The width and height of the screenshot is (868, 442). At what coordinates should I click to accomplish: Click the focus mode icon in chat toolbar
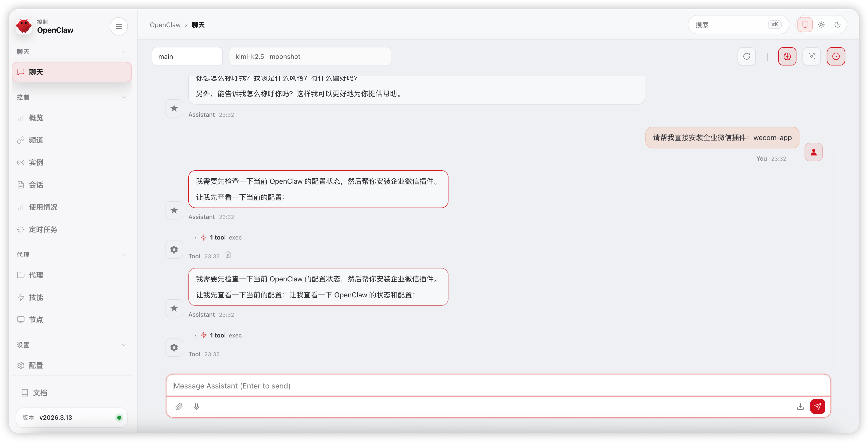(811, 56)
